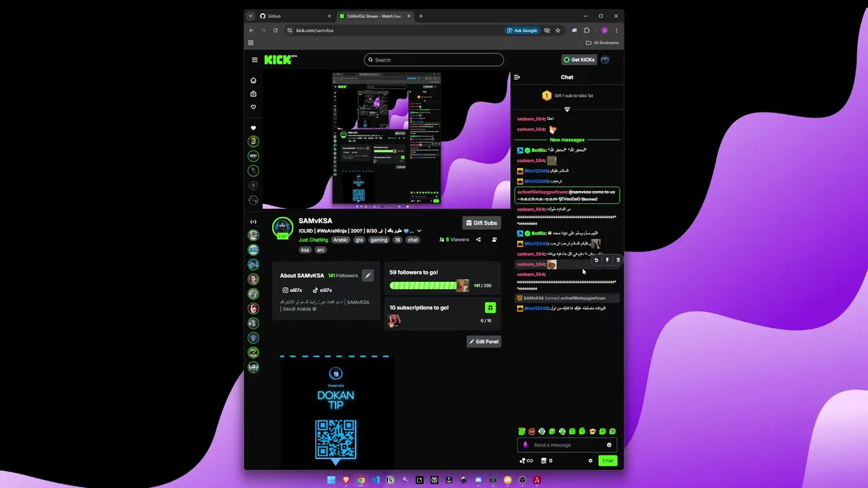Open Visual Studio Code from taskbar

pos(375,480)
